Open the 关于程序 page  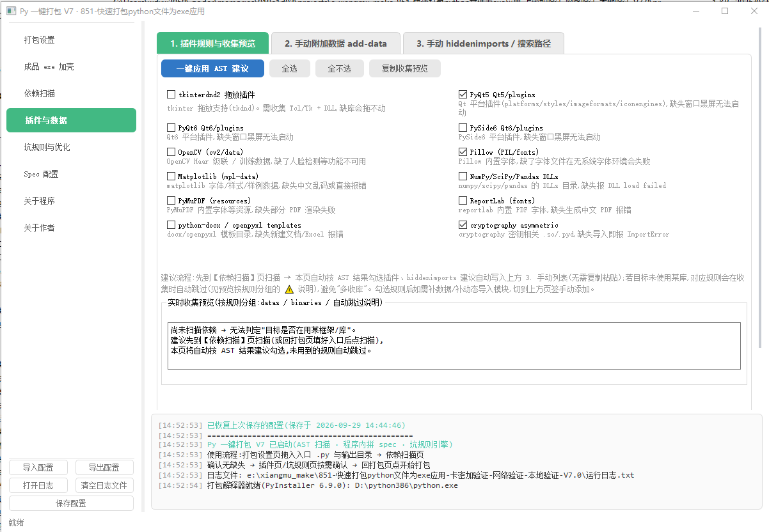pyautogui.click(x=71, y=201)
